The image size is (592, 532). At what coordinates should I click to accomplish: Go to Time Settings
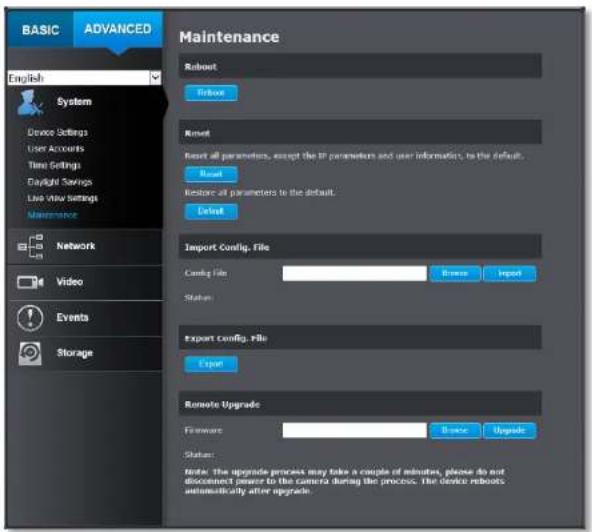[54, 165]
